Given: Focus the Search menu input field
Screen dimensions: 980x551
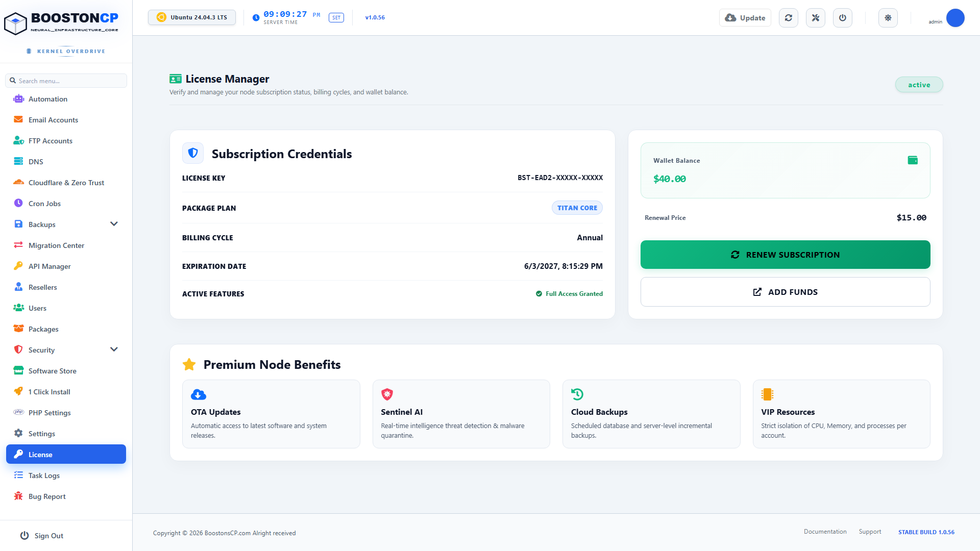Looking at the screenshot, I should [66, 81].
